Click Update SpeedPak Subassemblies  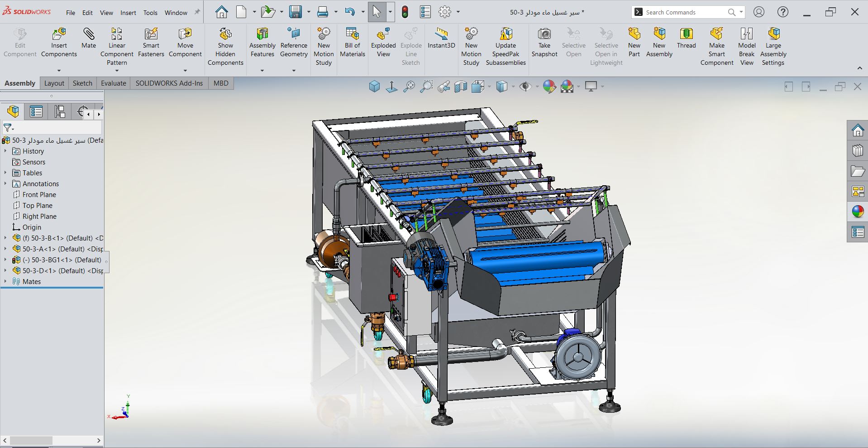click(506, 46)
